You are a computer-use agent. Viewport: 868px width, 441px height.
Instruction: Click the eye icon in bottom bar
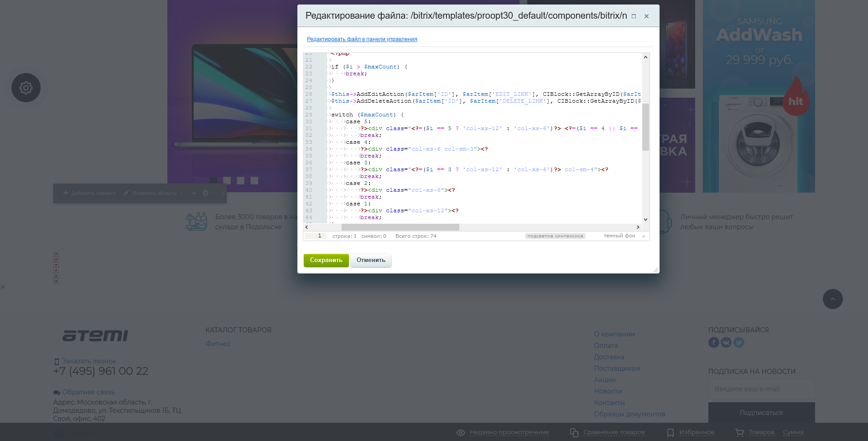tap(461, 432)
